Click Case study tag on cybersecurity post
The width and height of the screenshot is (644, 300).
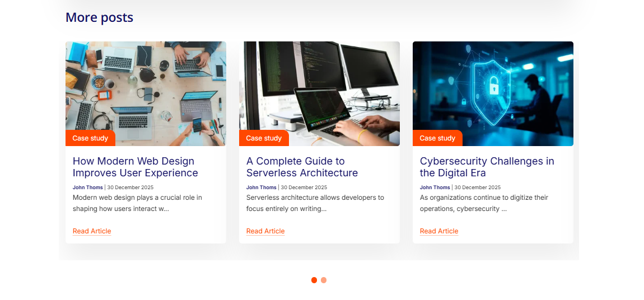tap(437, 138)
